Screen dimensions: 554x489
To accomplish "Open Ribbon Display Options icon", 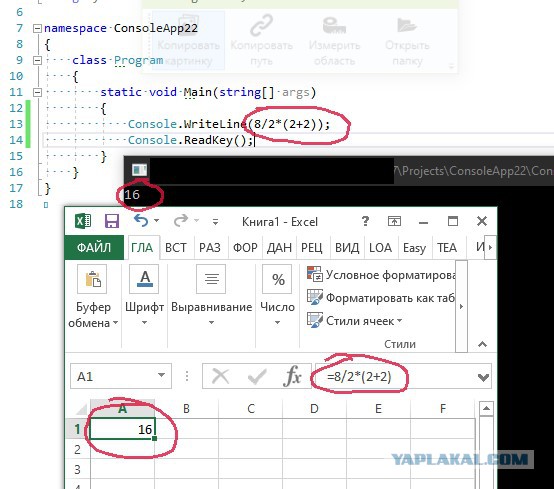I will [394, 222].
